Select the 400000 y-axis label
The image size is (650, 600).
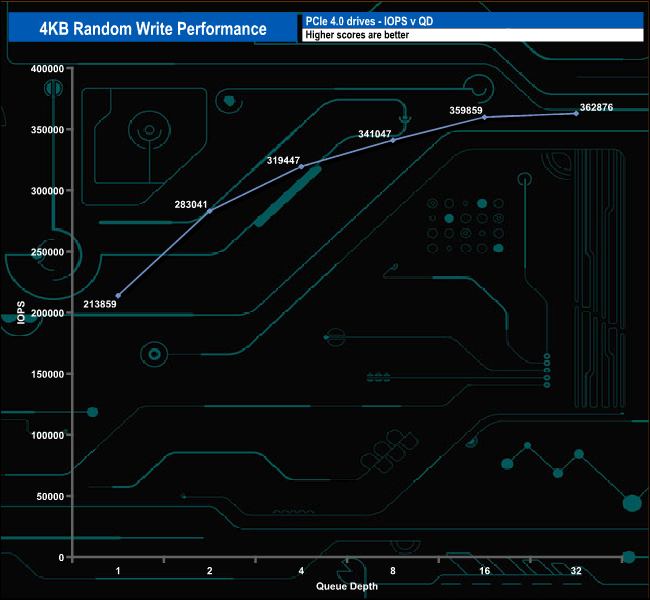(47, 69)
